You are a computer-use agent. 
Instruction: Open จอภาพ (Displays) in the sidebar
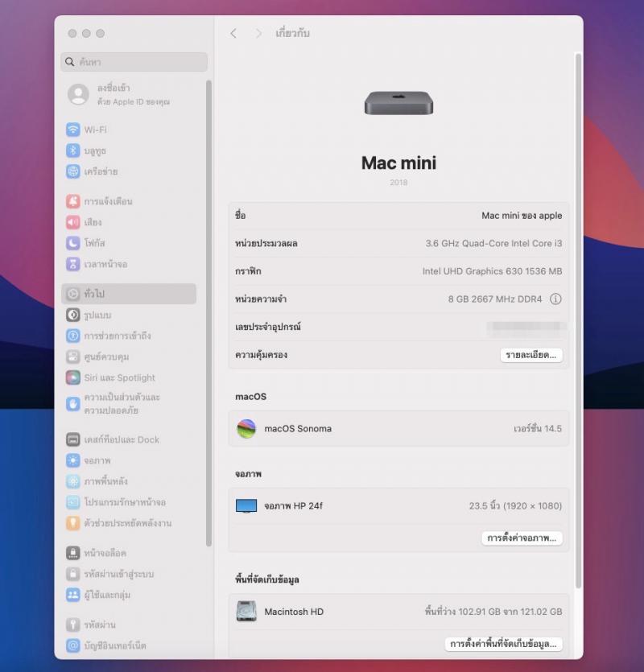coord(88,460)
